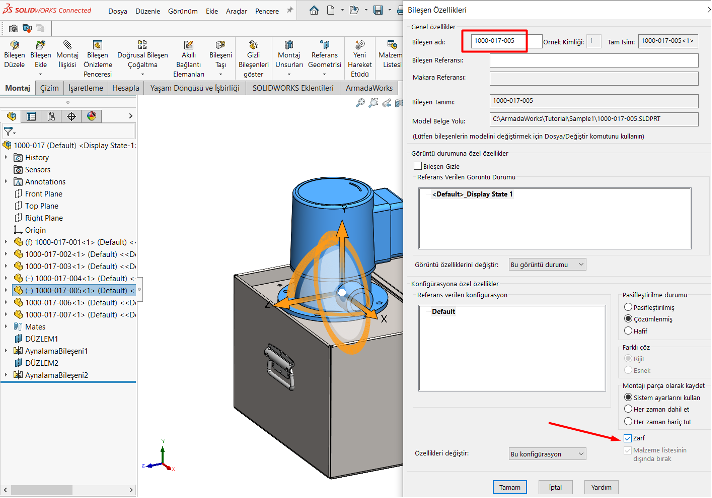
Task: Expand the Annotations tree node
Action: point(6,182)
